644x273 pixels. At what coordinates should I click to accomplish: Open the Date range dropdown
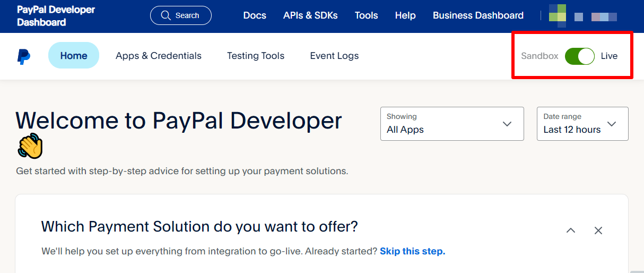tap(582, 124)
